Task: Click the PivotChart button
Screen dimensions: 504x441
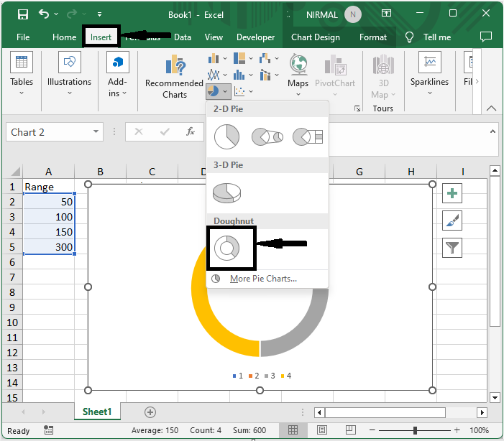Action: click(x=334, y=75)
